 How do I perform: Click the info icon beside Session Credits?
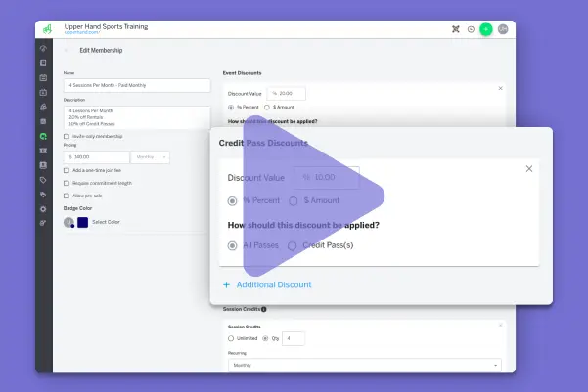[264, 309]
